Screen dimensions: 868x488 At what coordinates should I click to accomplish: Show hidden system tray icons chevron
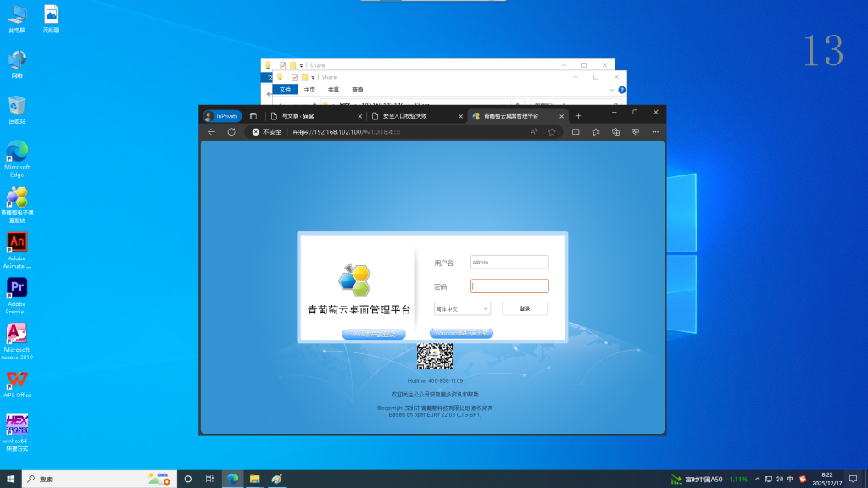[757, 479]
